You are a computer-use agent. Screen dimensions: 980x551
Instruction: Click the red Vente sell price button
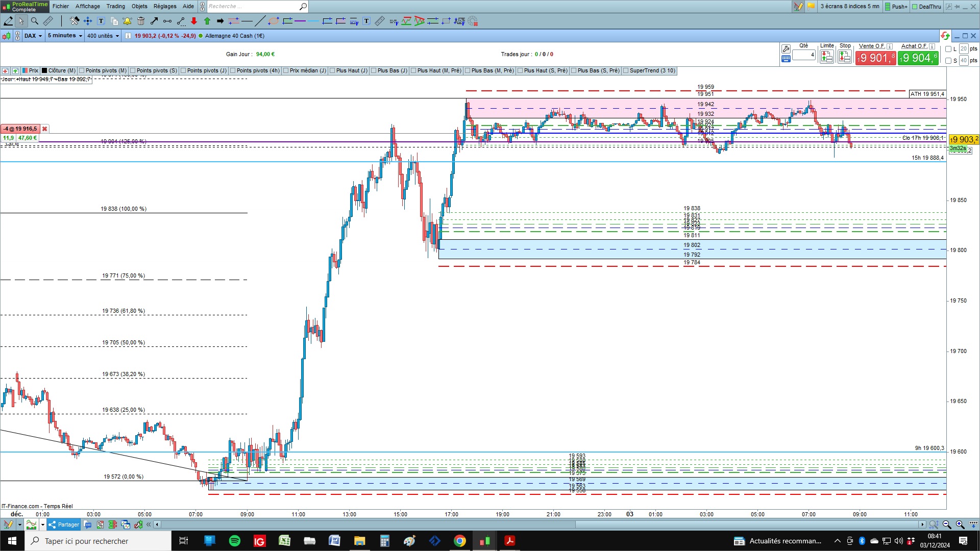click(875, 58)
